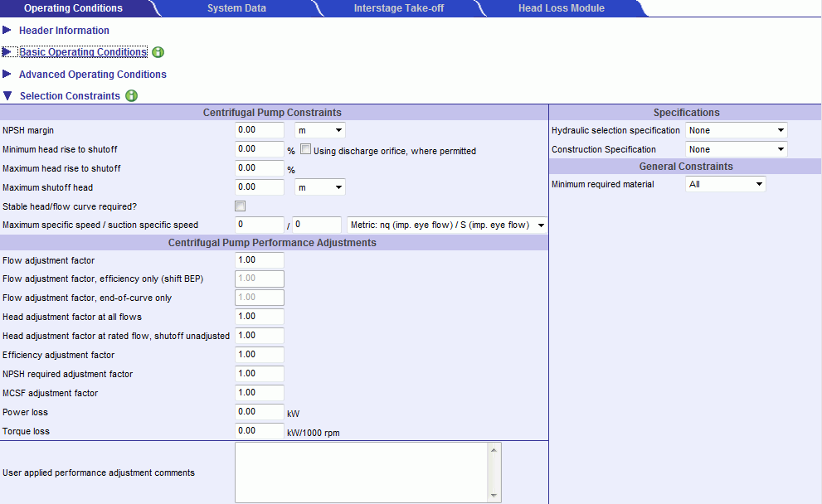Viewport: 822px width, 504px height.
Task: Collapse the Selection Constraints section
Action: [7, 96]
